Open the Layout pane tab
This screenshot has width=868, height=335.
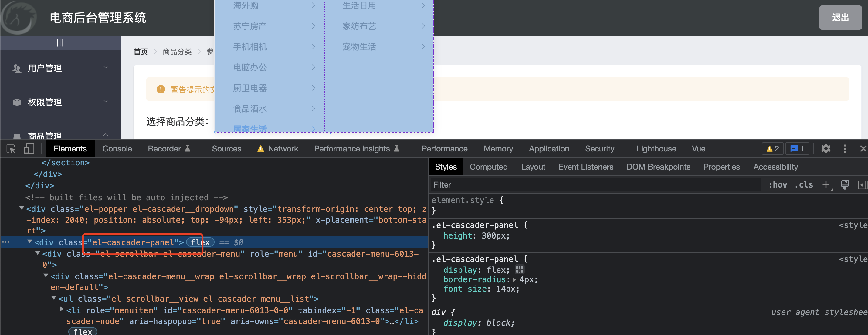click(x=533, y=167)
